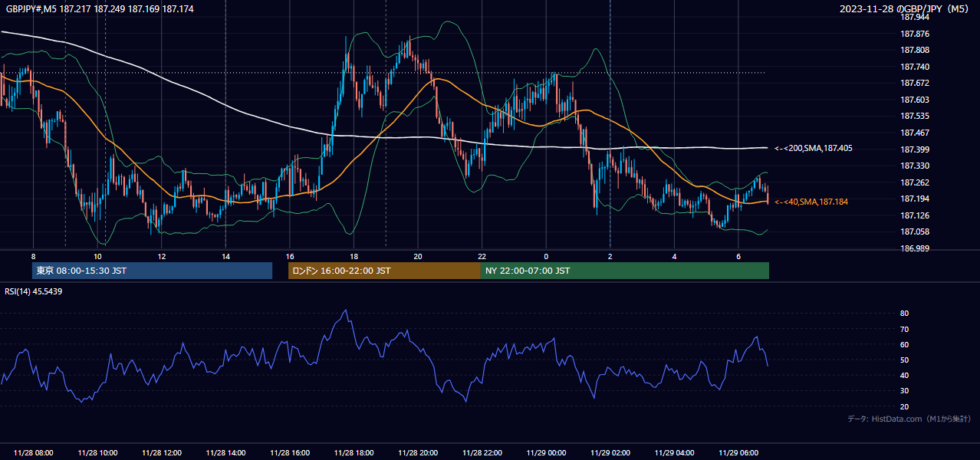Click price axis label 187.740
This screenshot has height=460, width=980.
914,67
